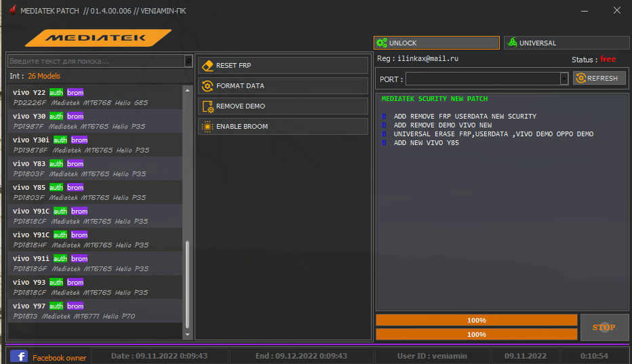Select vivo Y93 model

pyautogui.click(x=95, y=287)
